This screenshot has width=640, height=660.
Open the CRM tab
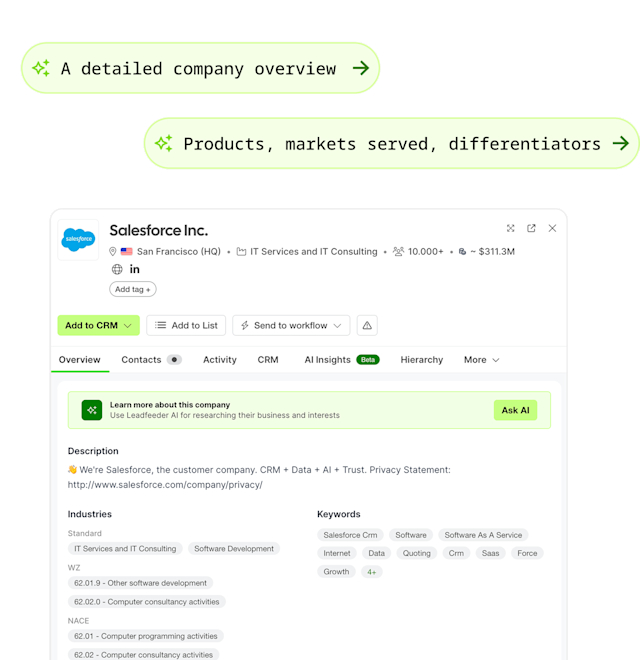[268, 360]
